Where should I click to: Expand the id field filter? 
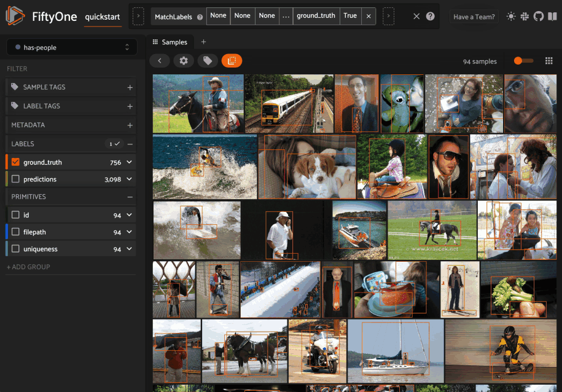click(130, 215)
